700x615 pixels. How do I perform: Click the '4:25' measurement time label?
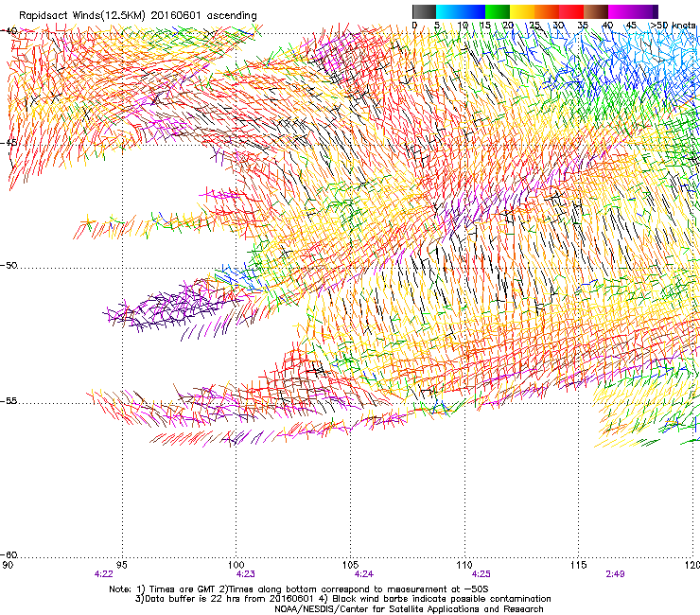(481, 574)
